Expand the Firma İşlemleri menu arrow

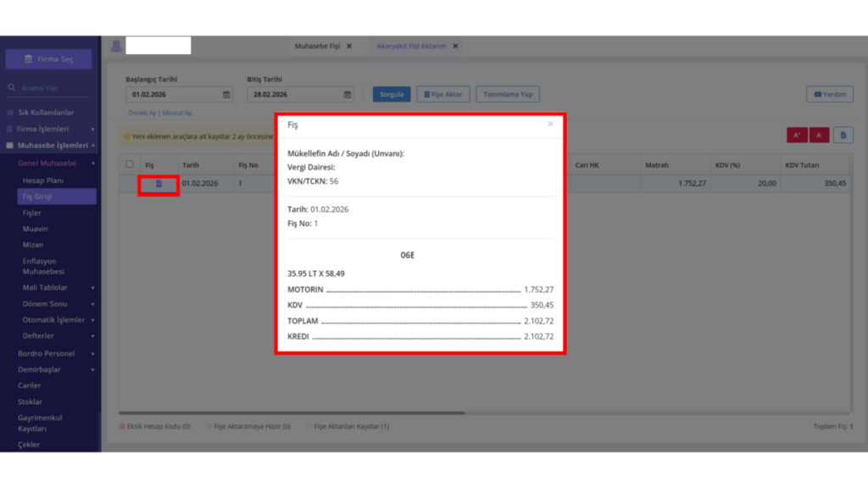tap(92, 129)
